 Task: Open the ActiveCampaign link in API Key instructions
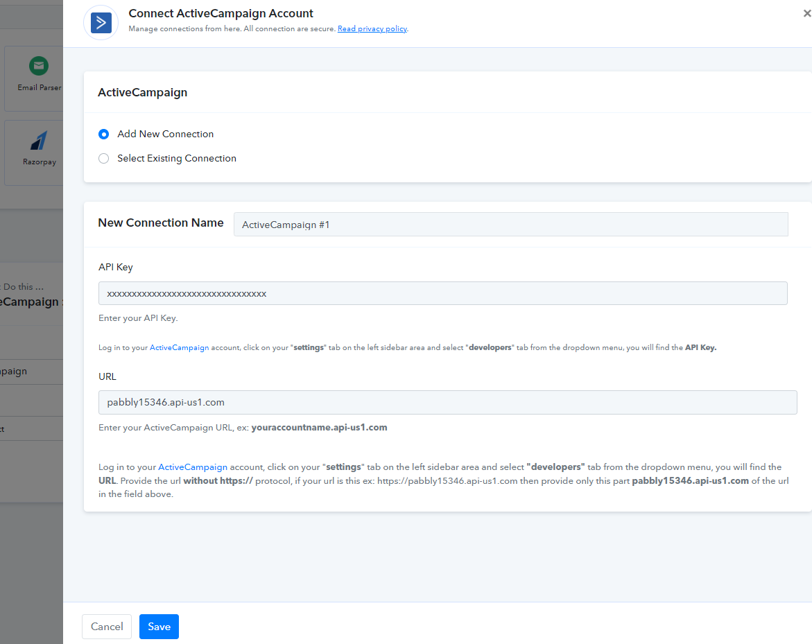pyautogui.click(x=179, y=347)
